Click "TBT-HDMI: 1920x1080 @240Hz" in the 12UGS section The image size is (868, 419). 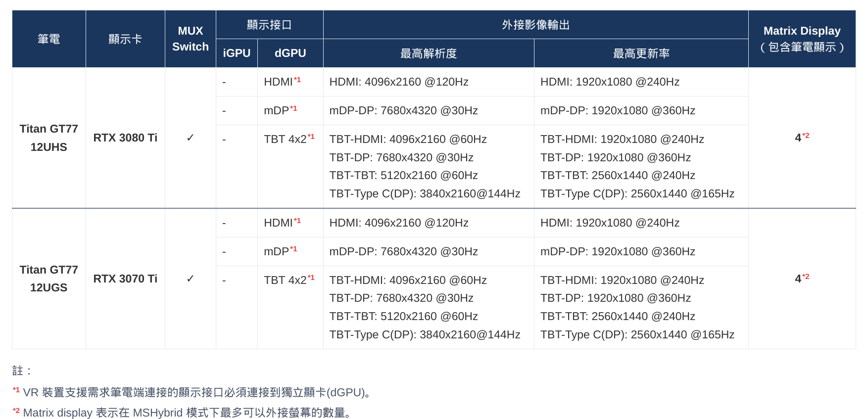(x=622, y=280)
